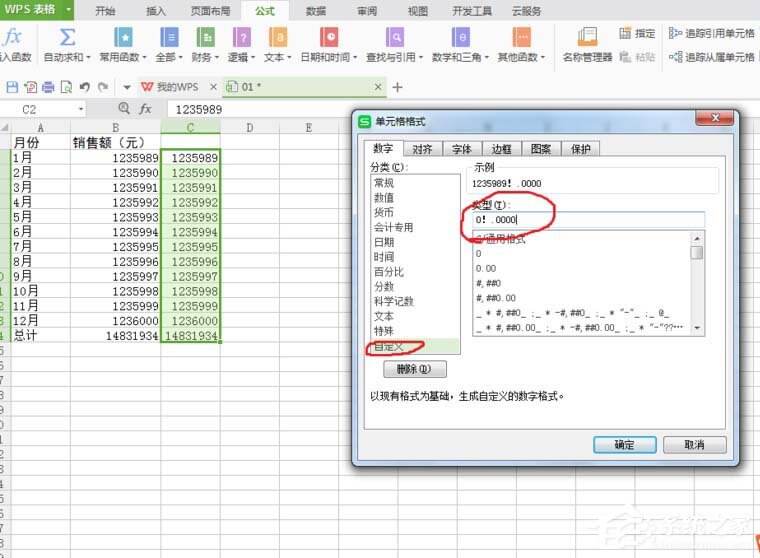Open the All functions (全部) icon
The image size is (760, 558).
(169, 37)
